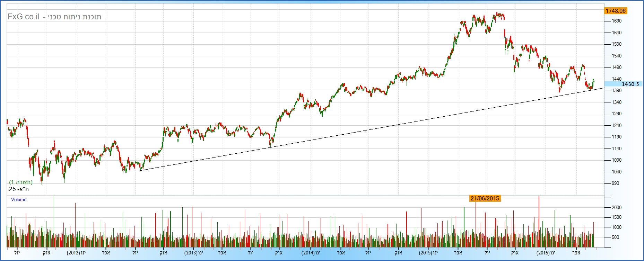The image size is (644, 261).
Task: Click the orange 21/06/2015 date marker
Action: 485,198
